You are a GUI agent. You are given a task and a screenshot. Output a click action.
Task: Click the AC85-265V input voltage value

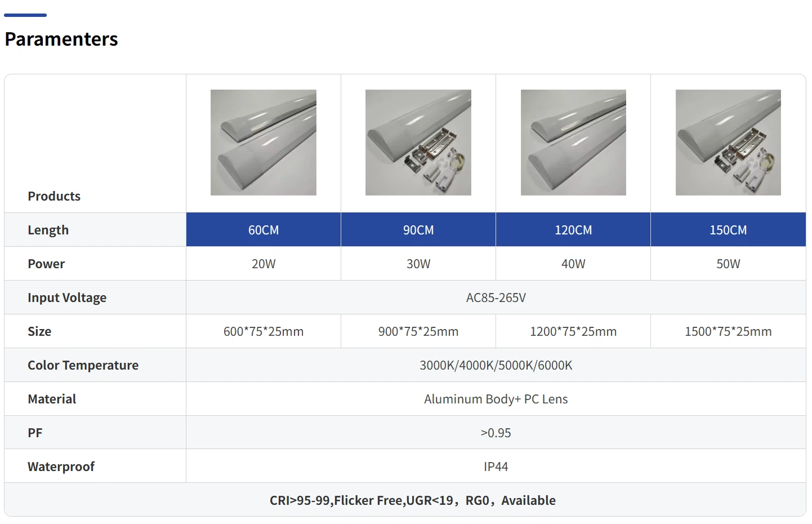(x=496, y=297)
